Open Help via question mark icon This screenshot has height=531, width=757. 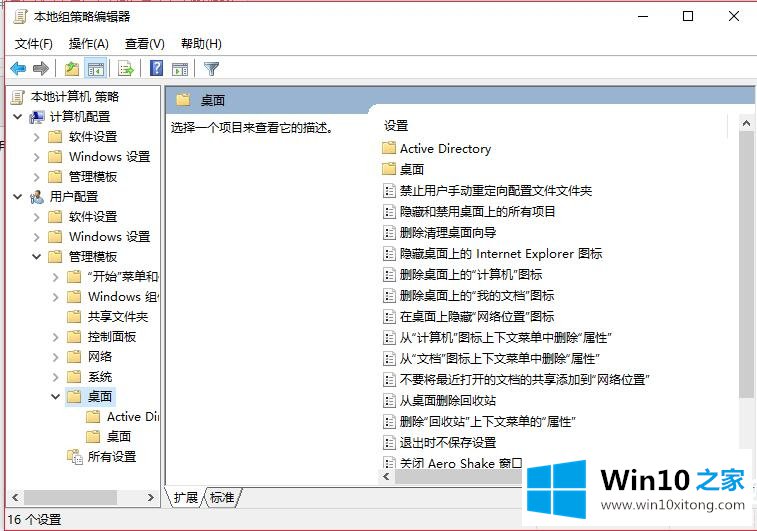pyautogui.click(x=156, y=69)
